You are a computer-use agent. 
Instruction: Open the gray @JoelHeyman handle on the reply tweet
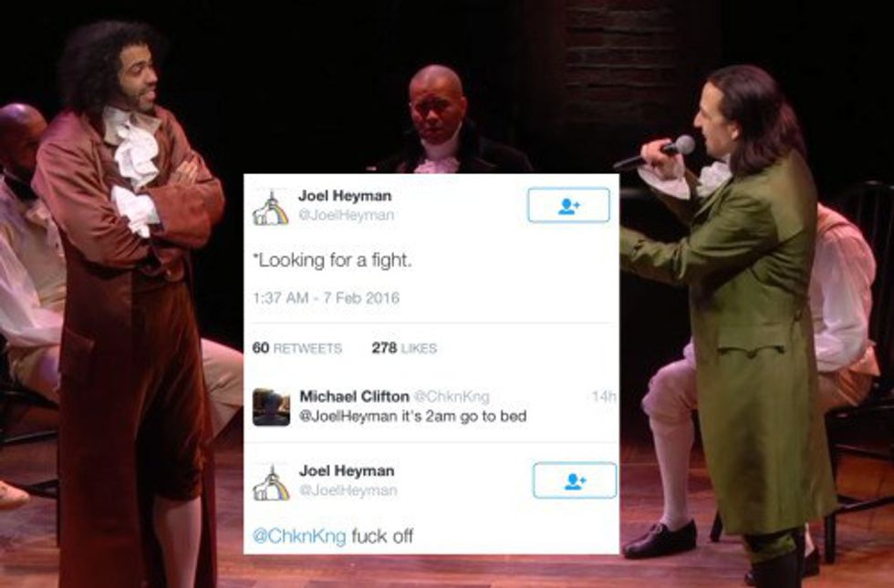[x=348, y=490]
